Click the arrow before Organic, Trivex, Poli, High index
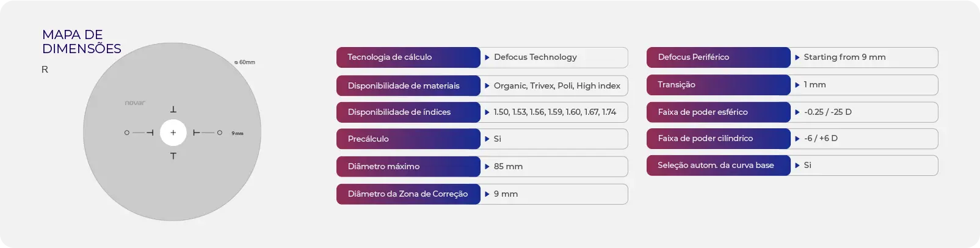 pyautogui.click(x=487, y=86)
